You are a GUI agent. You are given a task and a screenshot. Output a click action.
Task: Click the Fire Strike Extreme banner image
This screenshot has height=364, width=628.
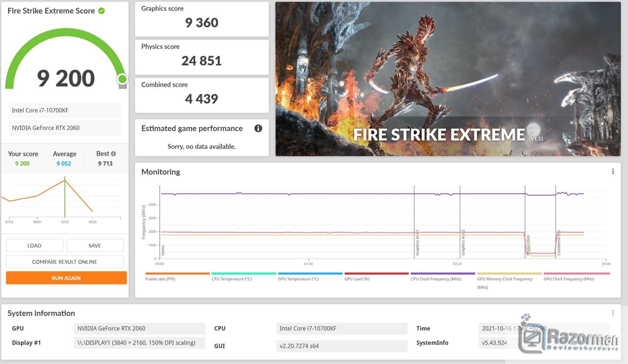coord(448,79)
